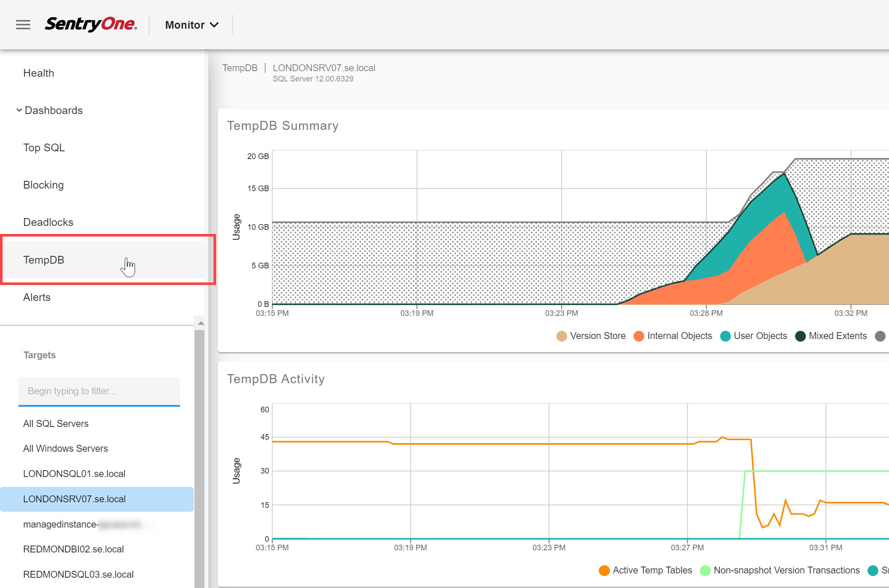
Task: Click the SentryOne logo
Action: click(x=91, y=24)
